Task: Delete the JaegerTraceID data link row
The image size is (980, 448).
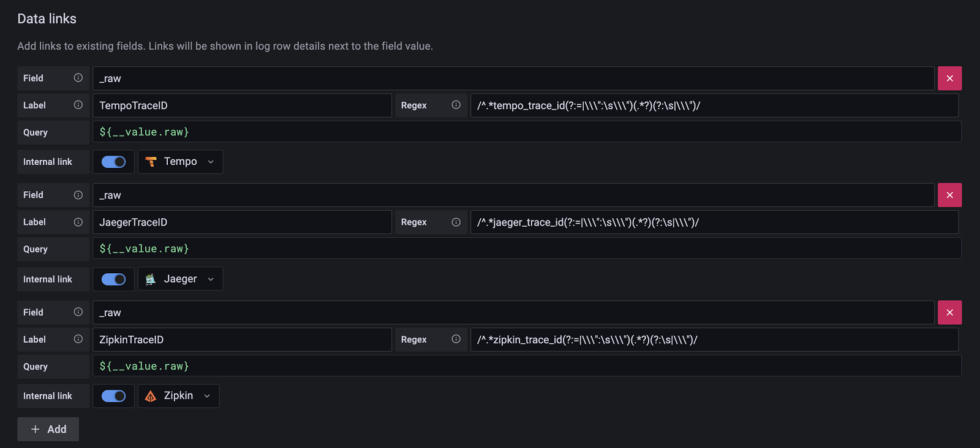Action: 949,195
